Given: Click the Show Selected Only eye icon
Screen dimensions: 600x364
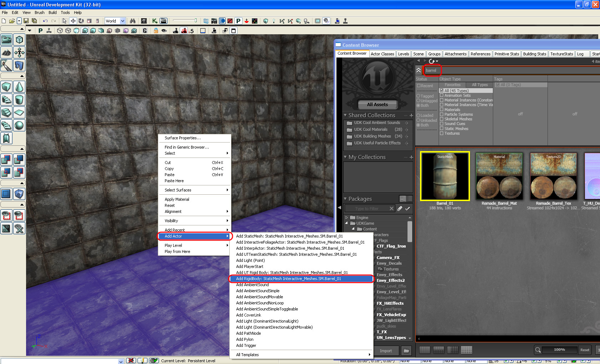Looking at the screenshot, I should point(6,215).
